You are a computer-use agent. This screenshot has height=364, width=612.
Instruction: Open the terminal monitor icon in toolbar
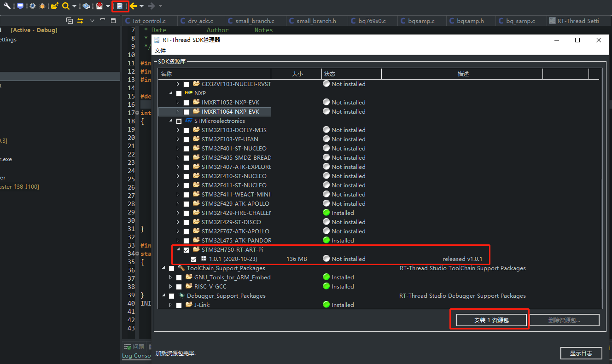20,6
